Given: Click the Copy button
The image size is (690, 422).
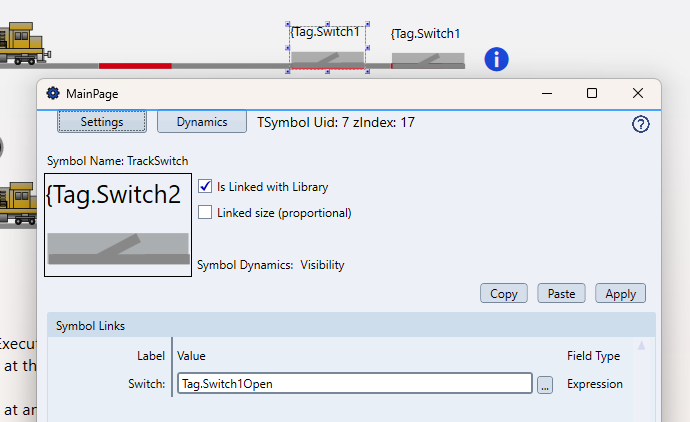Looking at the screenshot, I should [504, 294].
